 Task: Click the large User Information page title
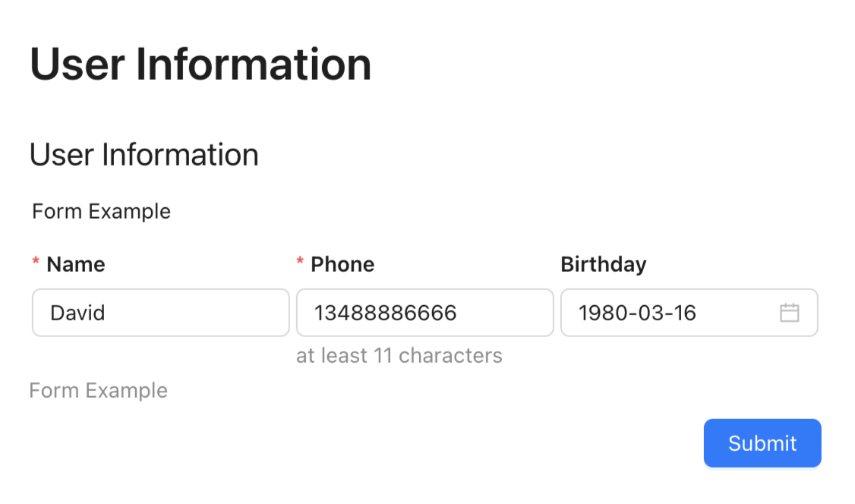coord(200,64)
